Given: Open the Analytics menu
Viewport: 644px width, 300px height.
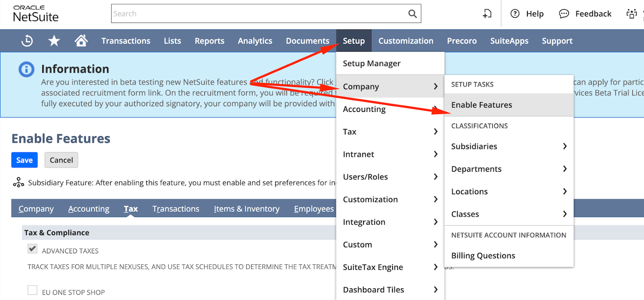Looking at the screenshot, I should [x=255, y=41].
